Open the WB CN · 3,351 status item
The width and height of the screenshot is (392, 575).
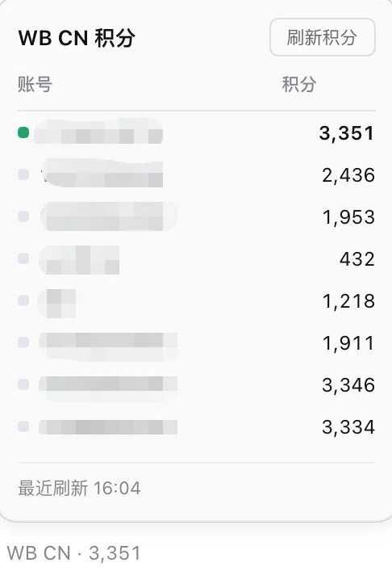[73, 553]
